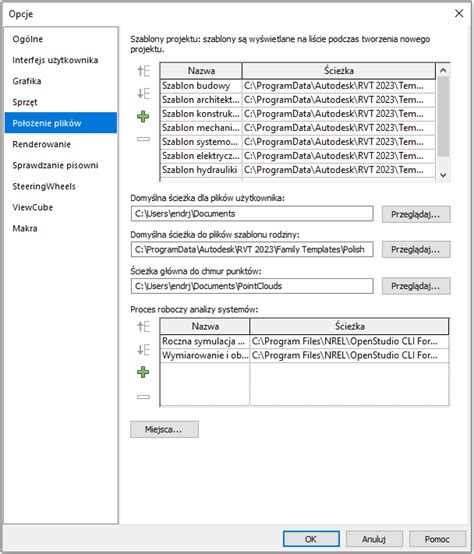Add systems analysis workflow with green plus
Screen dimensions: 474x554
(x=143, y=372)
